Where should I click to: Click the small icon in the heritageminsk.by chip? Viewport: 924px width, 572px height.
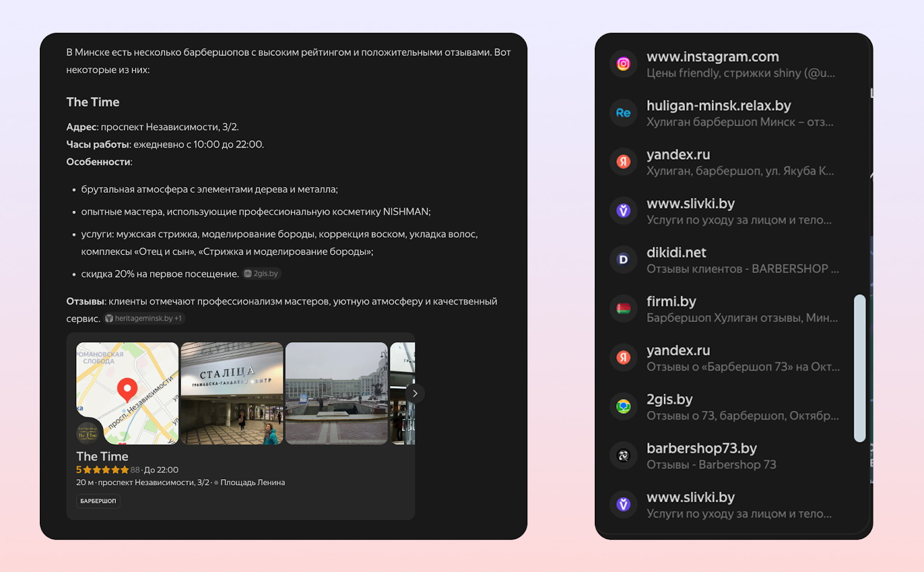[109, 319]
